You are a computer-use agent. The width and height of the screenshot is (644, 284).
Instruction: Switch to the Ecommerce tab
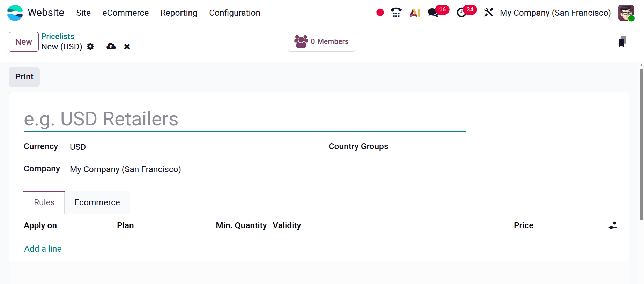pyautogui.click(x=97, y=202)
